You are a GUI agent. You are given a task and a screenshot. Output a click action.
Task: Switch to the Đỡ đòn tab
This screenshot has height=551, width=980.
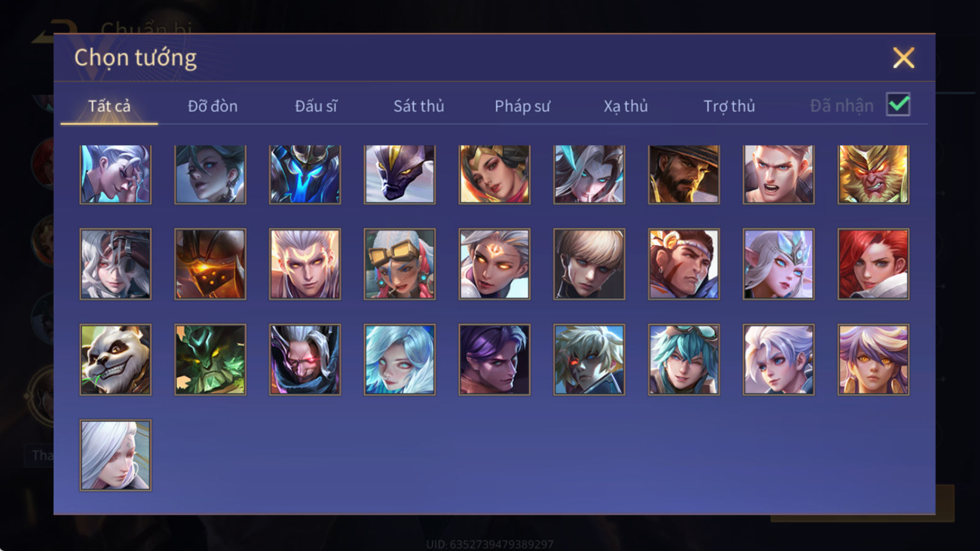[213, 106]
